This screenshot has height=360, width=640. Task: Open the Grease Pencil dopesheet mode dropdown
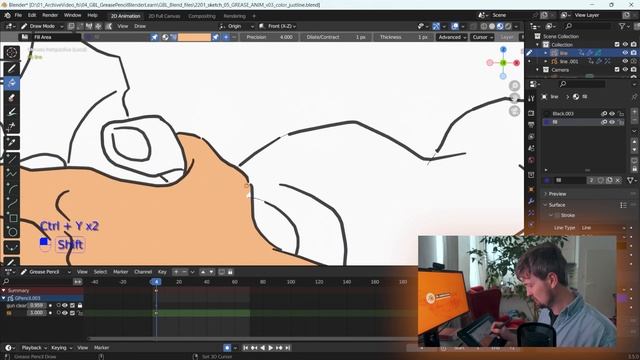pyautogui.click(x=45, y=272)
